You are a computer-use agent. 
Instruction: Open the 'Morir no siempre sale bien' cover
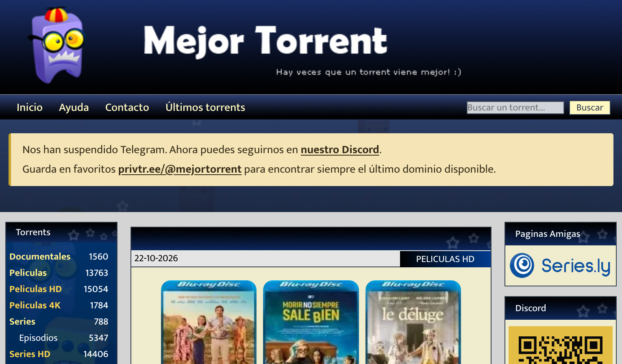tap(311, 322)
